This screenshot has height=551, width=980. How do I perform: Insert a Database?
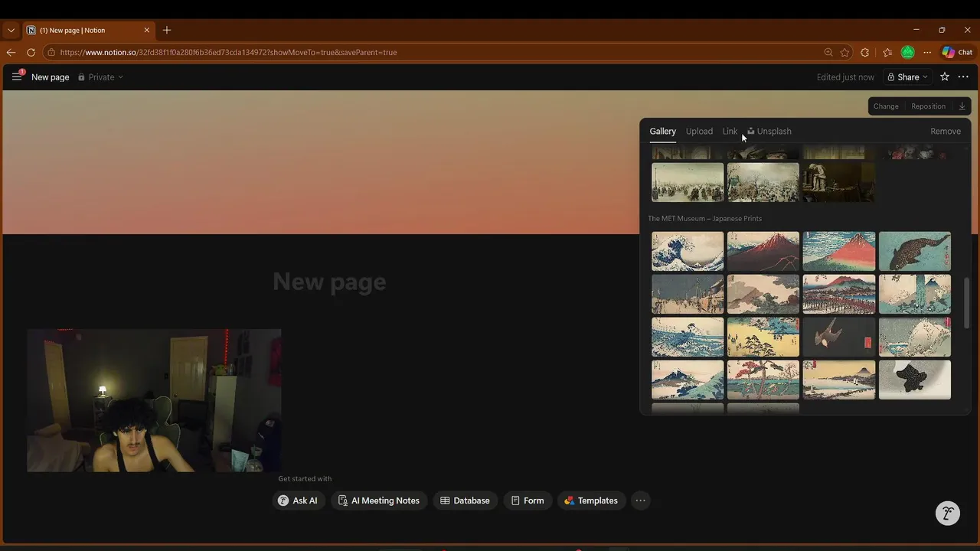[465, 500]
